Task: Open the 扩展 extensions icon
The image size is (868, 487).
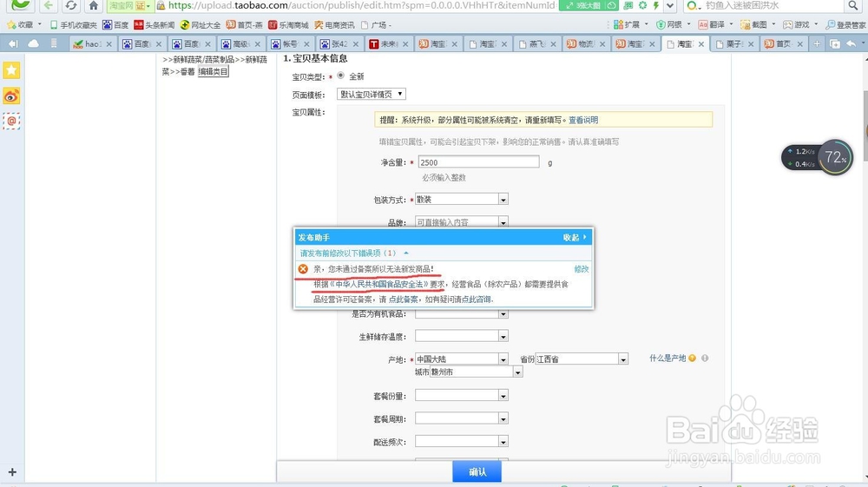Action: tap(627, 24)
